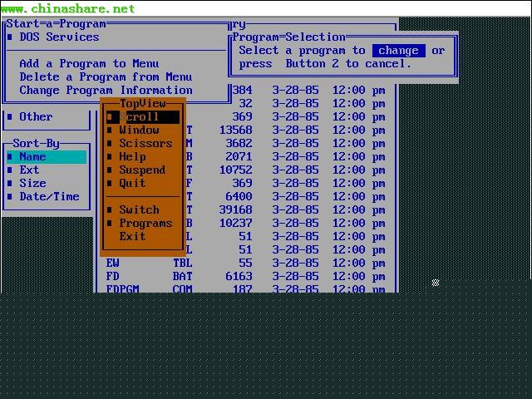The image size is (532, 399).
Task: Click the file size 10752
Action: [x=236, y=170]
